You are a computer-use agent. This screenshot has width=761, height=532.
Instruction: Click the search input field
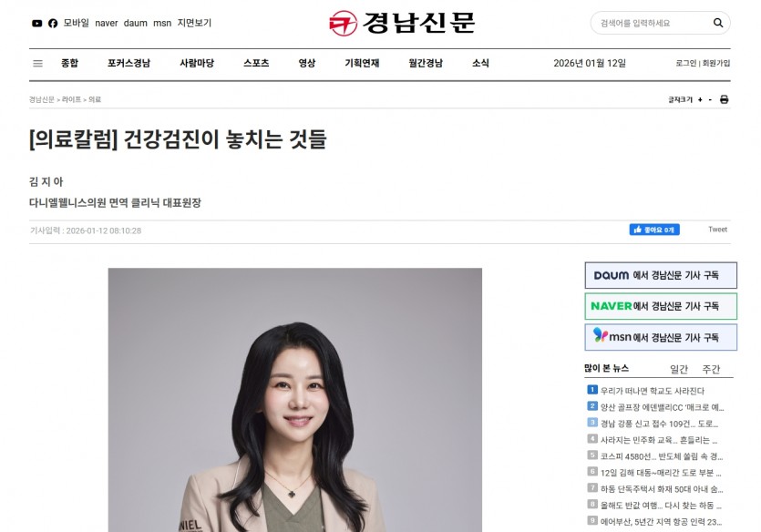tap(653, 23)
